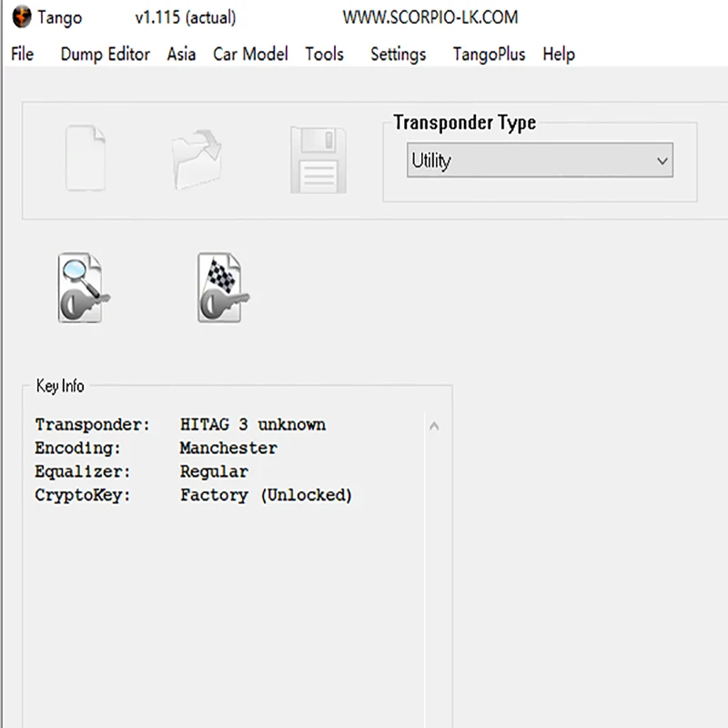This screenshot has width=728, height=728.
Task: Open the Dump Editor menu
Action: (x=106, y=55)
